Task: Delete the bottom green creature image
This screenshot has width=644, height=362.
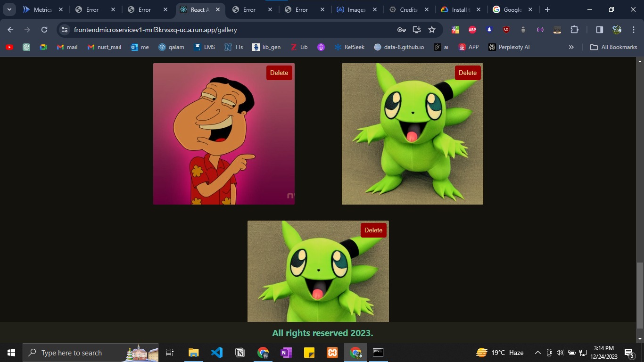Action: (x=373, y=230)
